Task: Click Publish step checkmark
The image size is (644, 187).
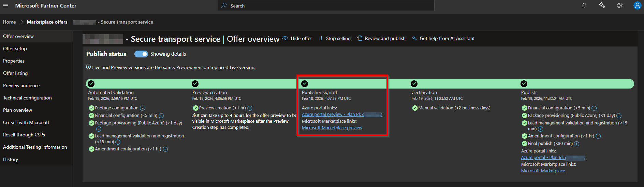Action: pyautogui.click(x=524, y=84)
